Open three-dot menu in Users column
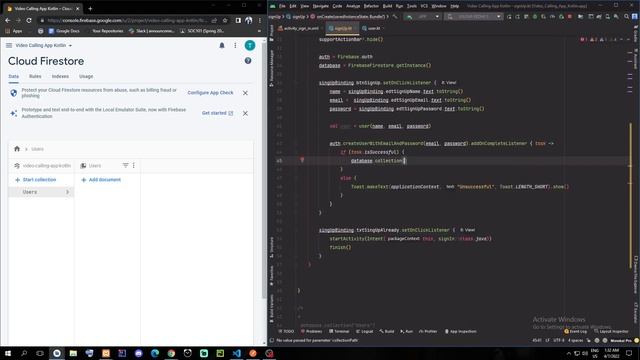Viewport: 640px width, 360px height. (133, 165)
